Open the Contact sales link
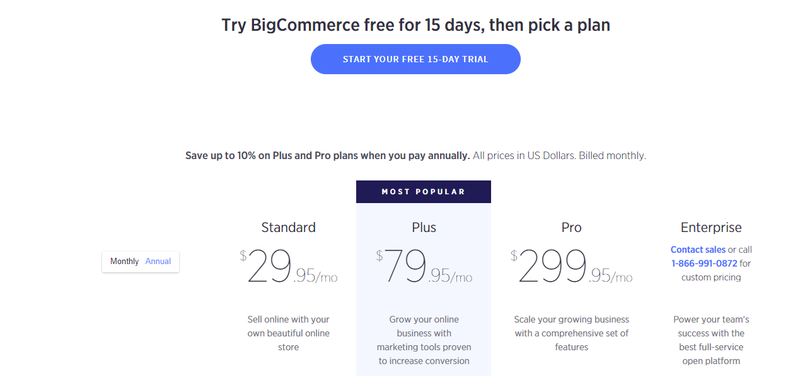This screenshot has width=800, height=376. [697, 249]
